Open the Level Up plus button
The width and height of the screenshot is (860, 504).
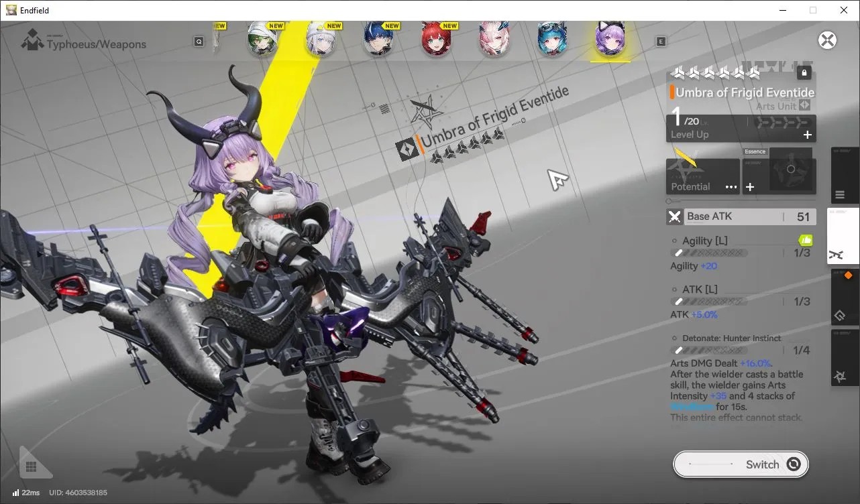point(808,135)
